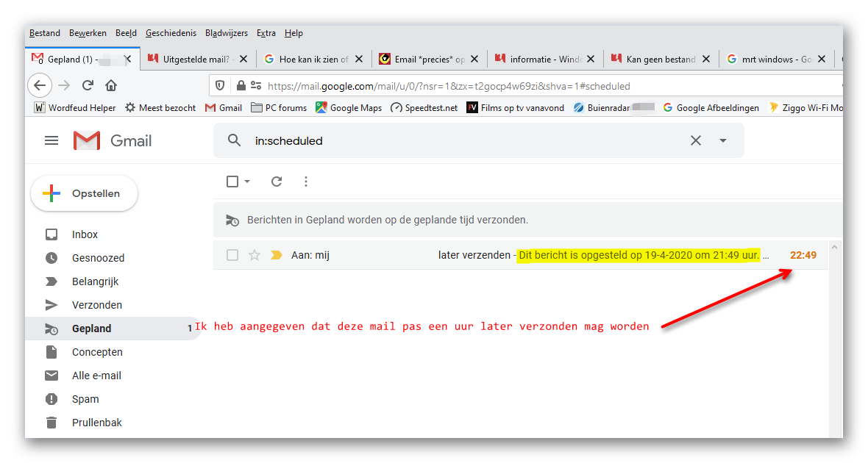Image resolution: width=868 pixels, height=463 pixels.
Task: Click the browser reload button
Action: pos(88,85)
